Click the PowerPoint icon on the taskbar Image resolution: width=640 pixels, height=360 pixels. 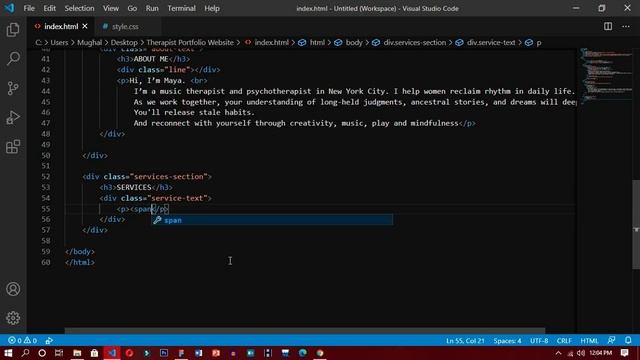click(216, 353)
